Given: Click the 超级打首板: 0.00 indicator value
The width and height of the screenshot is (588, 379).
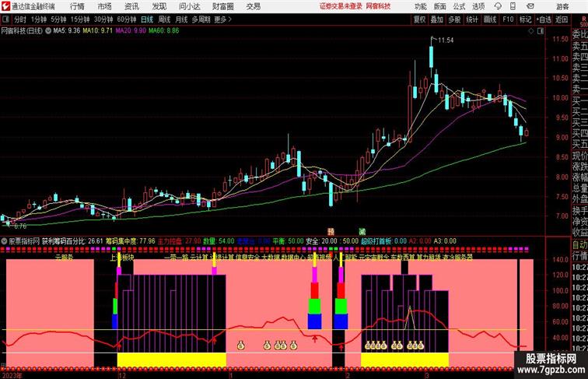Looking at the screenshot, I should point(383,241).
